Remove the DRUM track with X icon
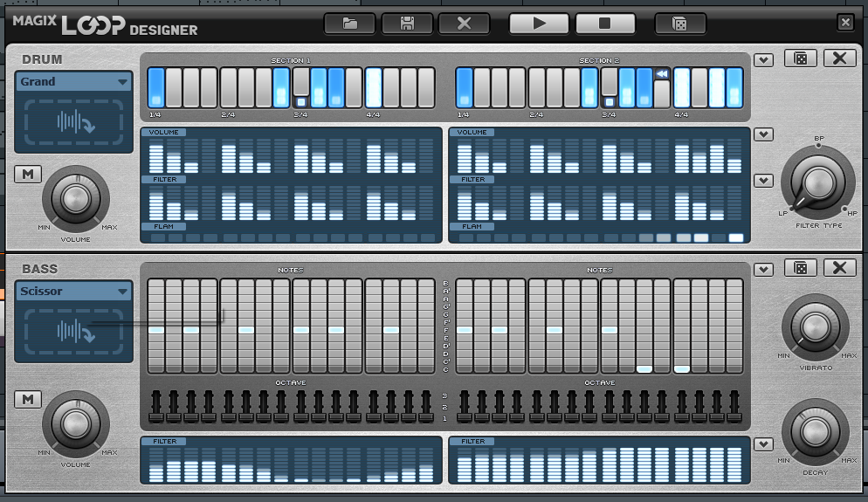Image resolution: width=868 pixels, height=502 pixels. (x=839, y=58)
